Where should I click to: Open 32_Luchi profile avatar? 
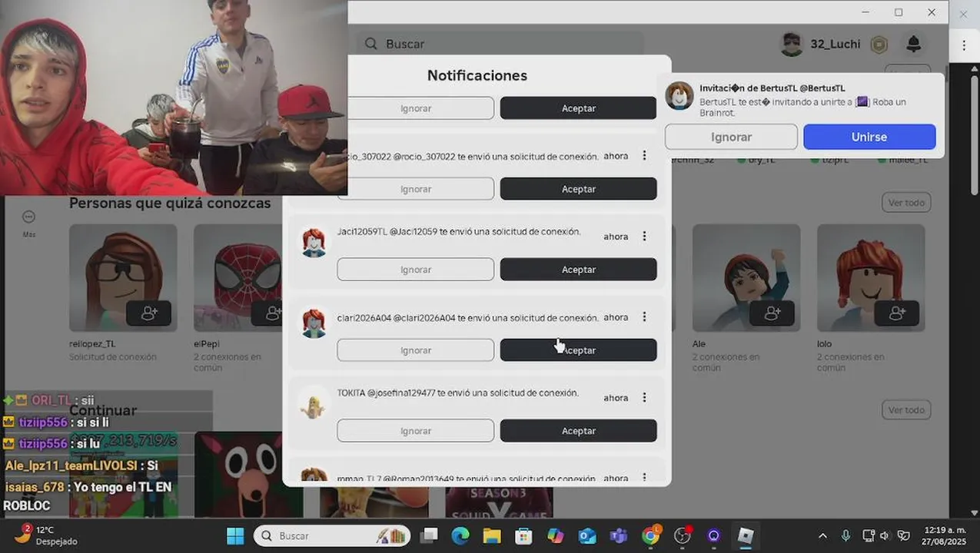tap(792, 44)
